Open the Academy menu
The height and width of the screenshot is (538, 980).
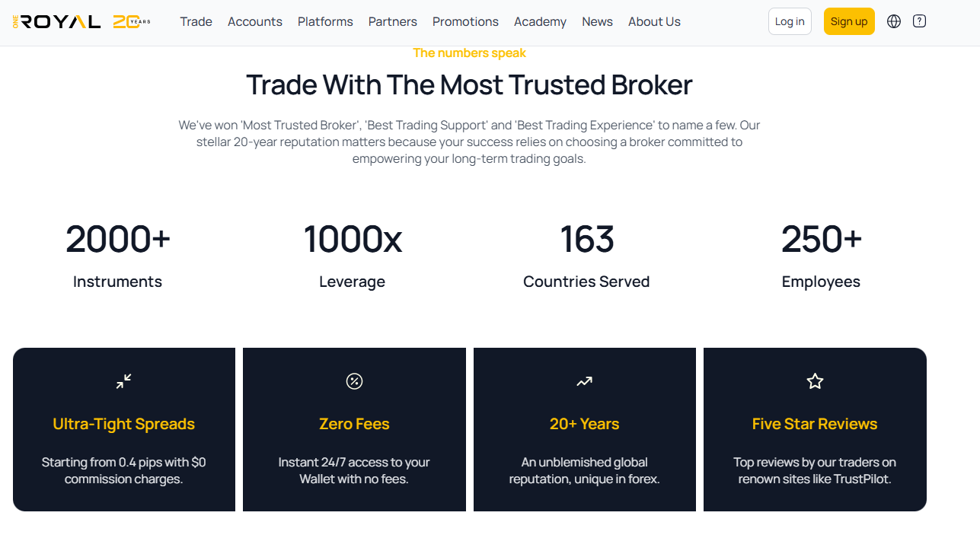[540, 21]
